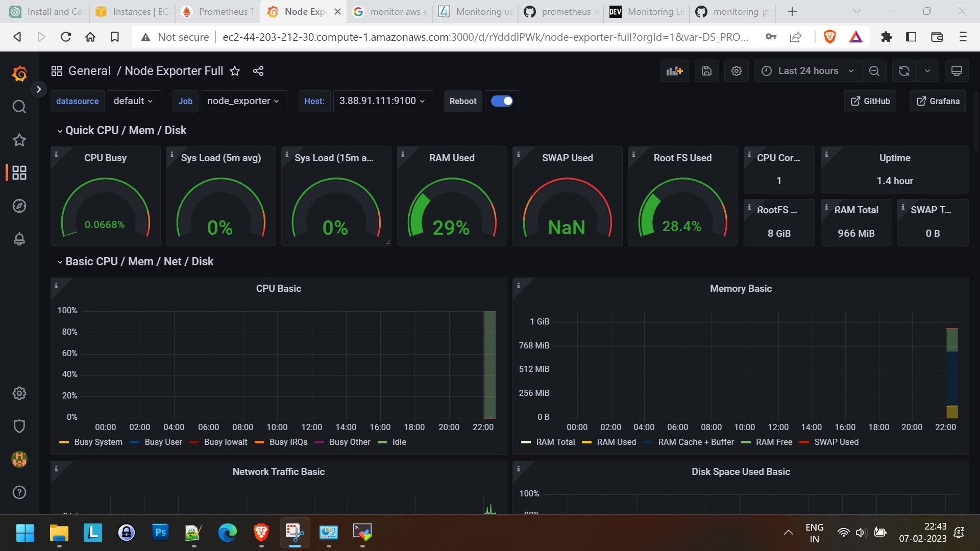Screen dimensions: 980x551
Task: Open Starred dashboards in sidebar
Action: click(x=19, y=140)
